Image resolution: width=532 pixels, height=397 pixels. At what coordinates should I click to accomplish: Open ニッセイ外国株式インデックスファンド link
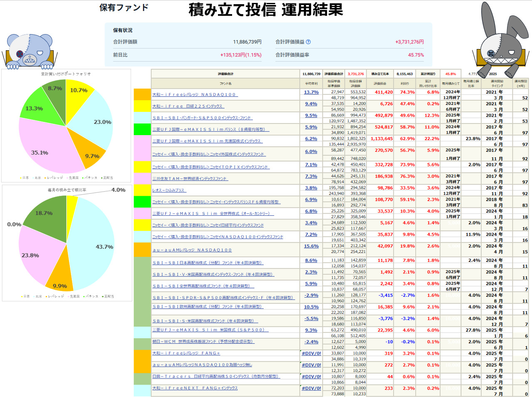coord(209,154)
